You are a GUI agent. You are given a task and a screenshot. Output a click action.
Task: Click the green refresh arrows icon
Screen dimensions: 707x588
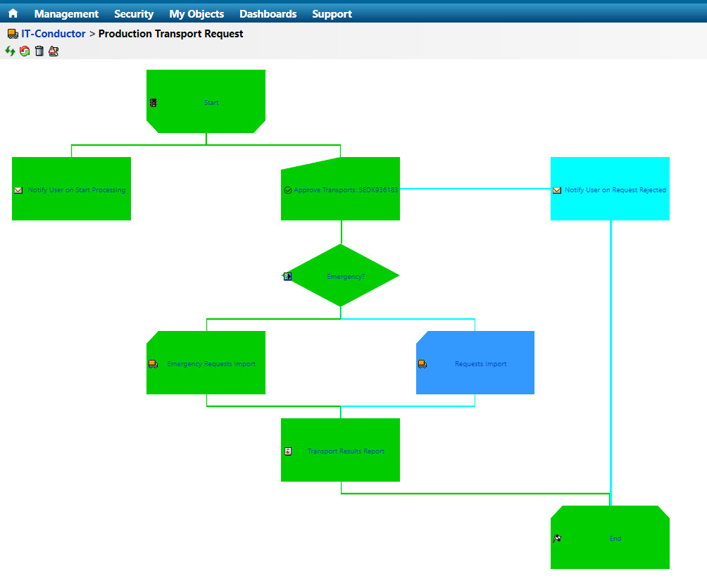10,51
